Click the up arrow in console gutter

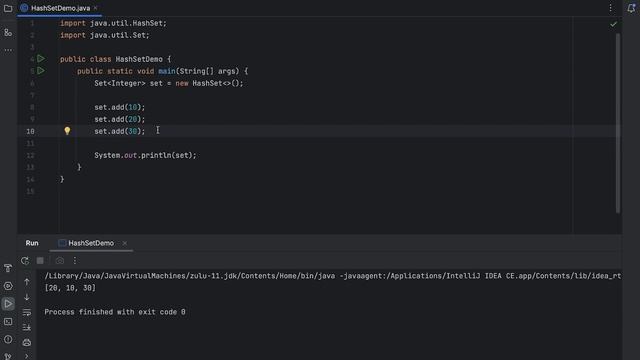pyautogui.click(x=27, y=282)
